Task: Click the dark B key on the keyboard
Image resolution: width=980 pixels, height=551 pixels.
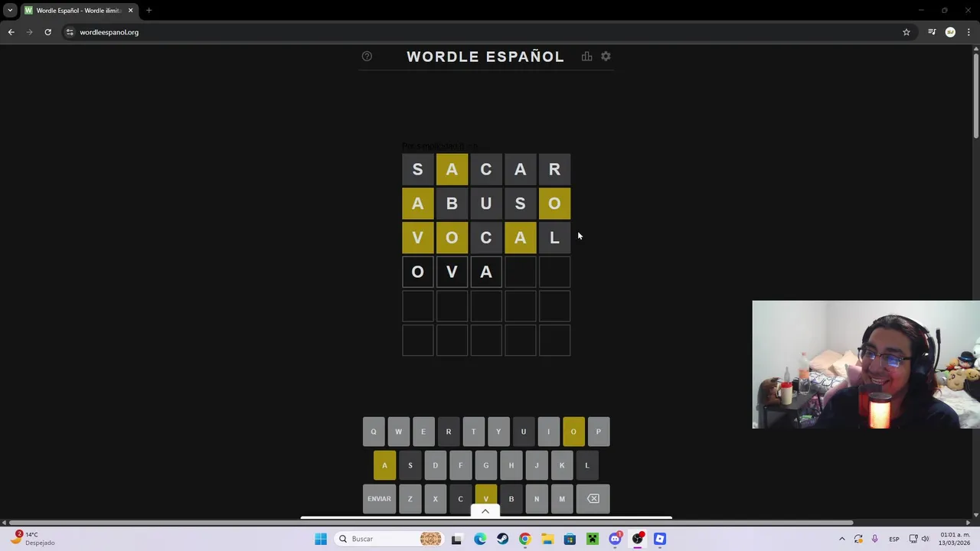Action: click(511, 499)
